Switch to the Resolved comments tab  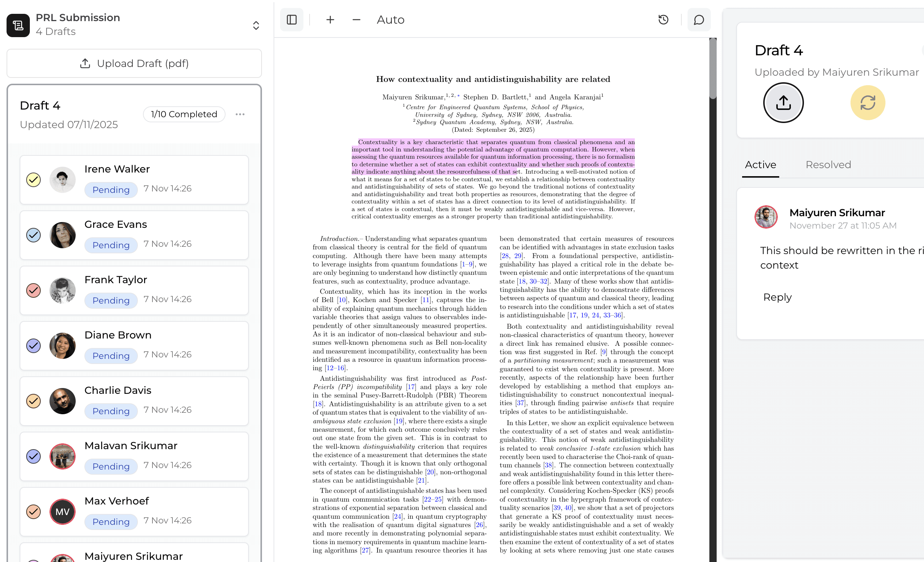828,165
